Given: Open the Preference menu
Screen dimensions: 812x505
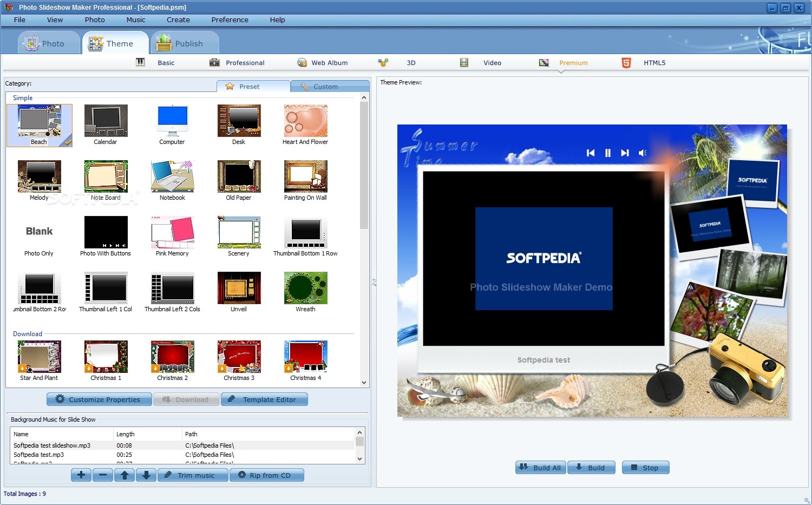Looking at the screenshot, I should point(230,19).
